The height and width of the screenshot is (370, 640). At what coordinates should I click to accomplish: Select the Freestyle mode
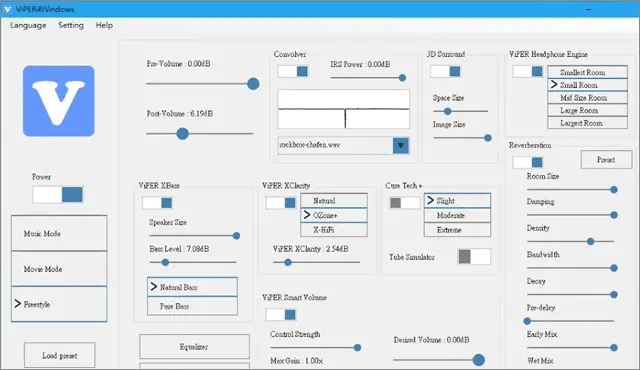point(59,304)
